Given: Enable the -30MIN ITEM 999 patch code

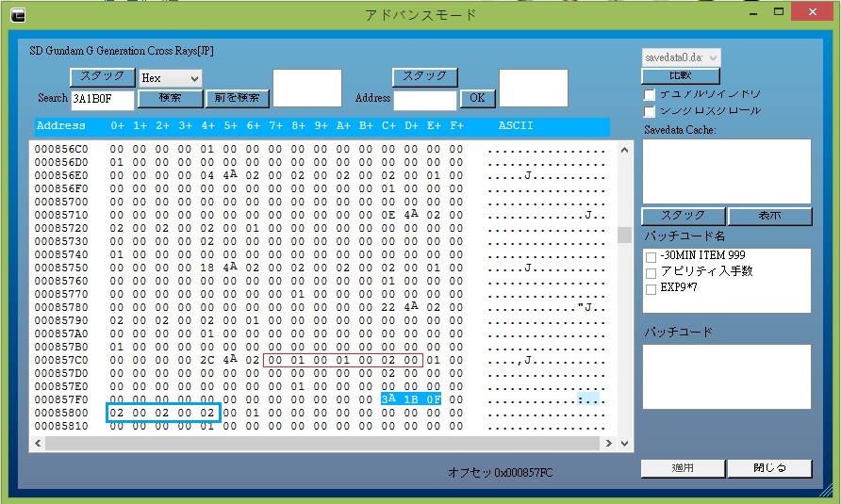Looking at the screenshot, I should (651, 257).
